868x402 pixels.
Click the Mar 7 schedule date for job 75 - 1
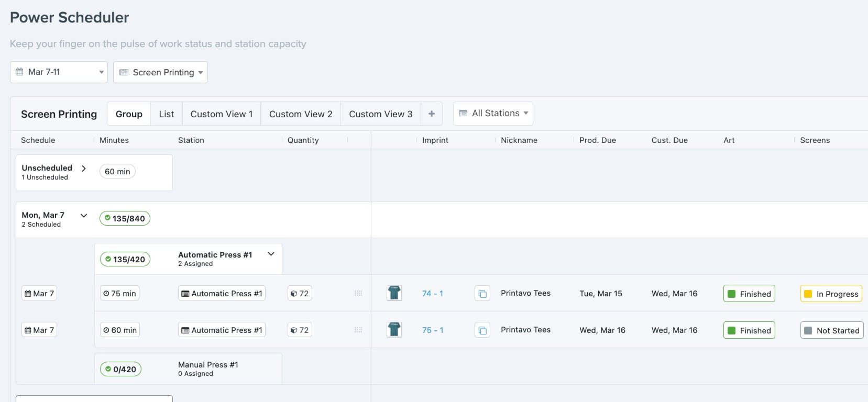click(x=39, y=330)
